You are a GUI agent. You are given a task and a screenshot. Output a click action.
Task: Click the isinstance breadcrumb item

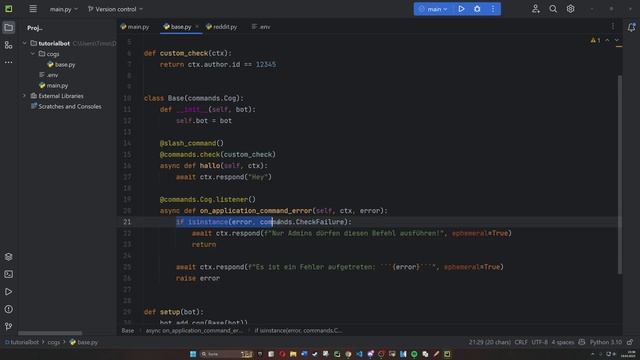tap(298, 331)
